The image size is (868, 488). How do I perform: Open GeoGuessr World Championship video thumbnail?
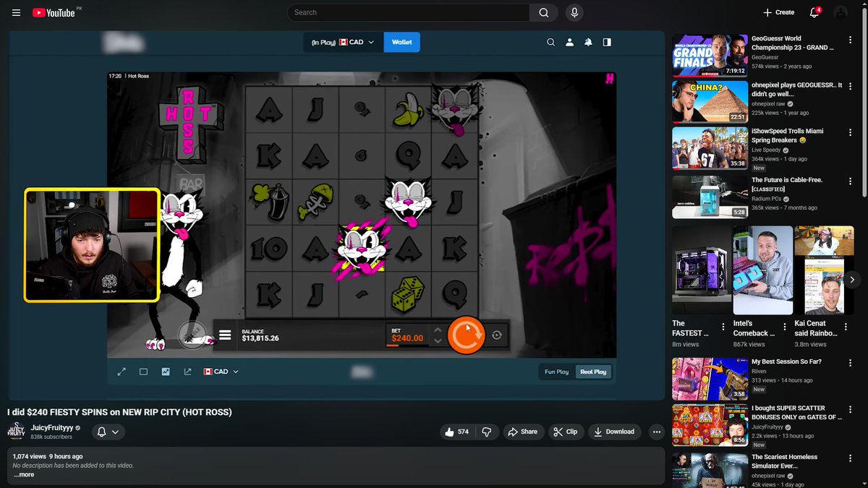[710, 55]
